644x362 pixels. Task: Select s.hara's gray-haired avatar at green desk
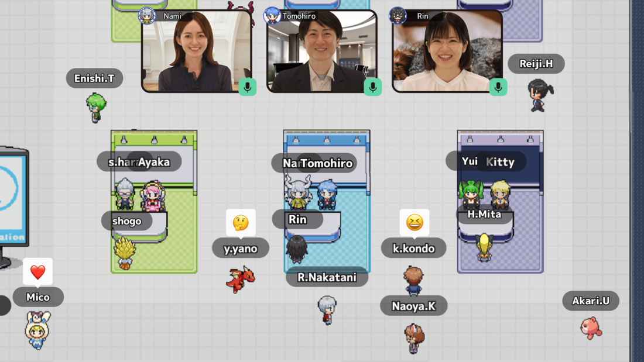125,194
